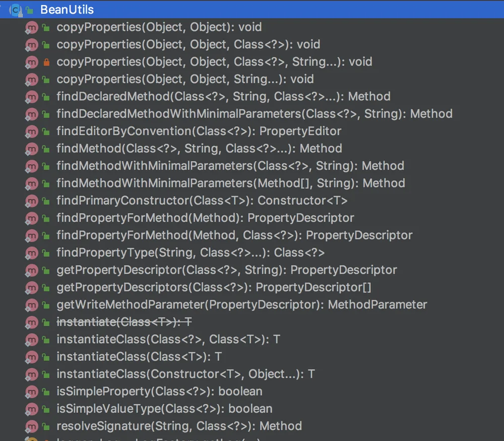Select findPropertyForMethod(Method, Class<?>)
504x441 pixels.
pyautogui.click(x=234, y=235)
